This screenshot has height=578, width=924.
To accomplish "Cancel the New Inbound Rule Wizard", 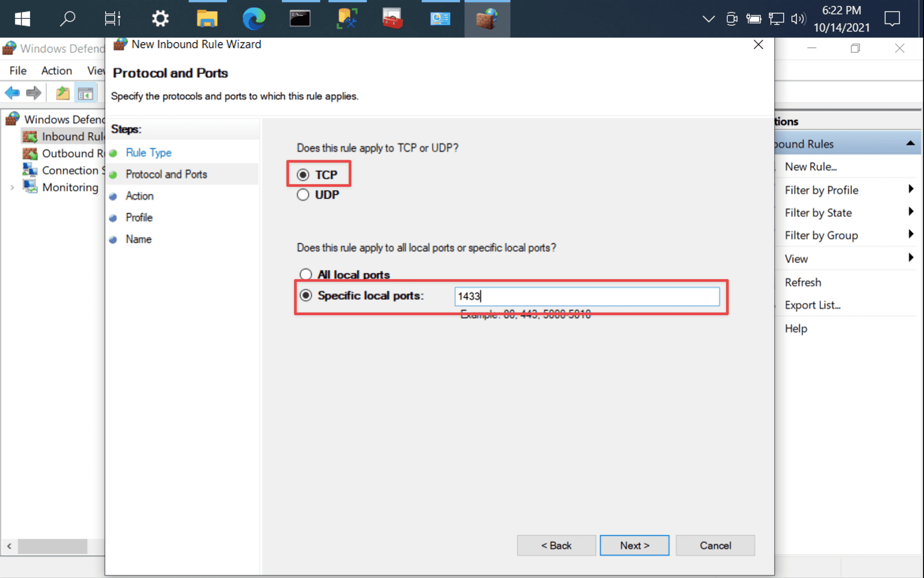I will click(x=715, y=545).
